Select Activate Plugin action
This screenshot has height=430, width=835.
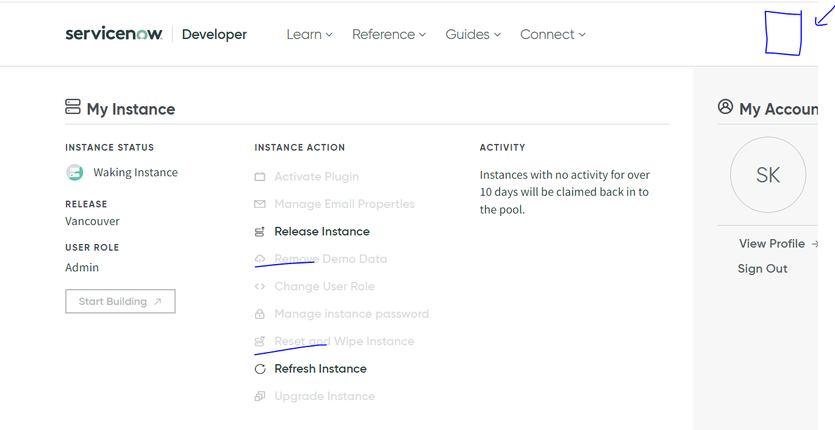click(316, 176)
